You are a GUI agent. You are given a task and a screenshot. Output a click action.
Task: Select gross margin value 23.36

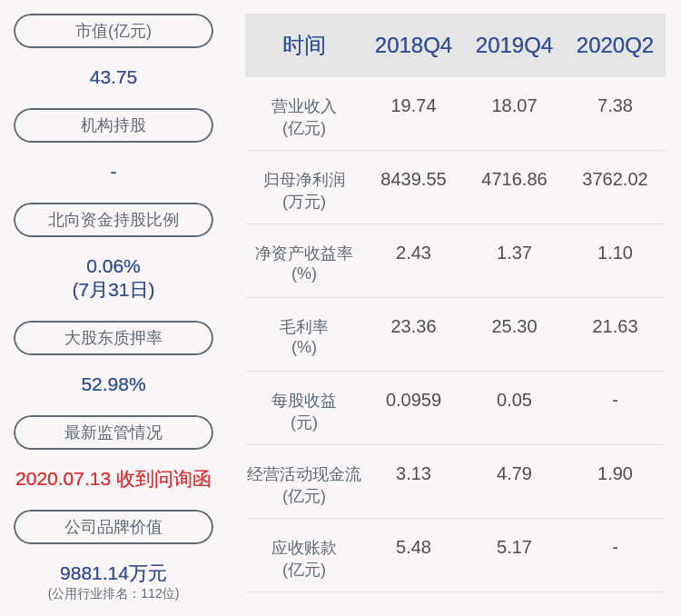tap(413, 326)
